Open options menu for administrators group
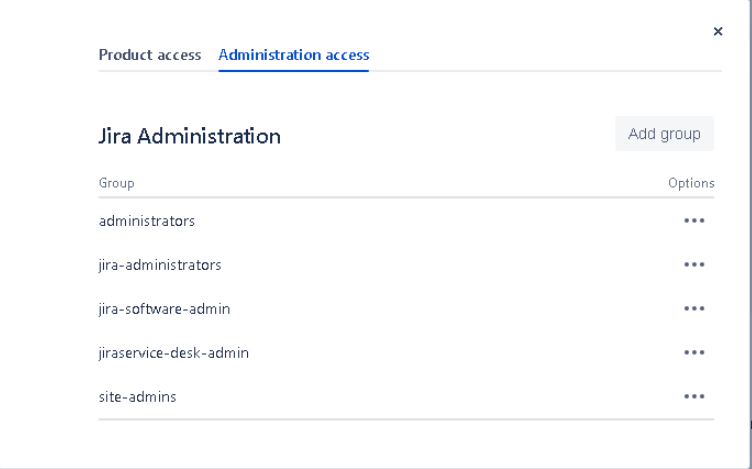 coord(694,221)
